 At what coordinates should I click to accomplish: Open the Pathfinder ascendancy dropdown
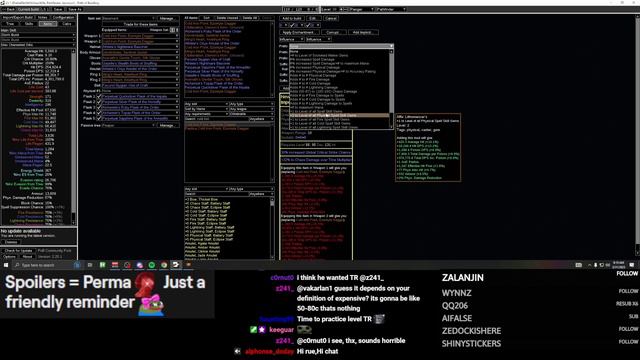[x=391, y=9]
